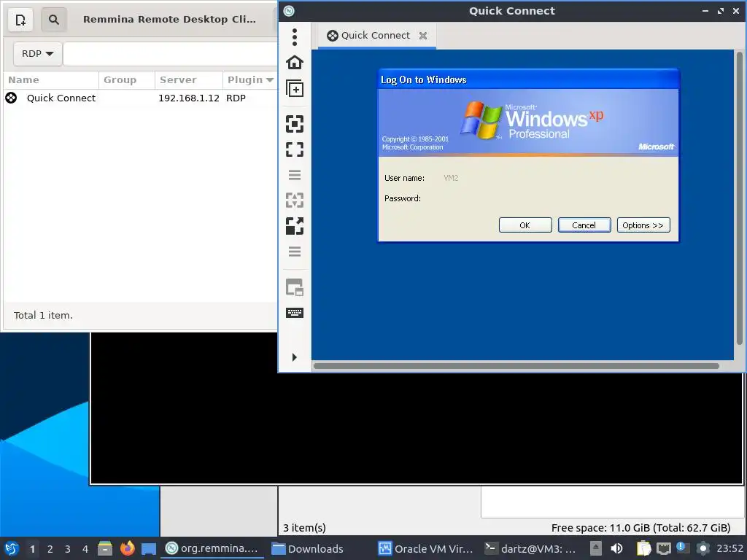Click the home icon to open Remmina main window
The image size is (747, 560).
[295, 63]
